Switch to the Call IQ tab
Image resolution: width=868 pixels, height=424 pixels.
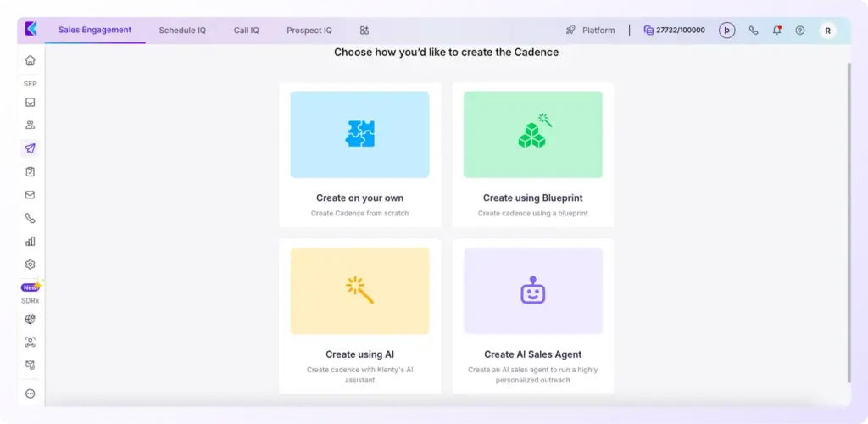(x=246, y=31)
